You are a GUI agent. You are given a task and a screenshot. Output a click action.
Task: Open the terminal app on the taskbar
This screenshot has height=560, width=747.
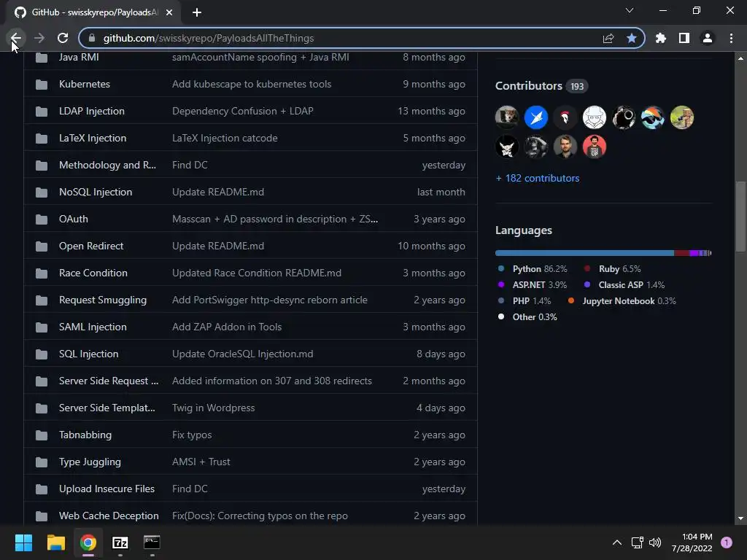point(152,542)
